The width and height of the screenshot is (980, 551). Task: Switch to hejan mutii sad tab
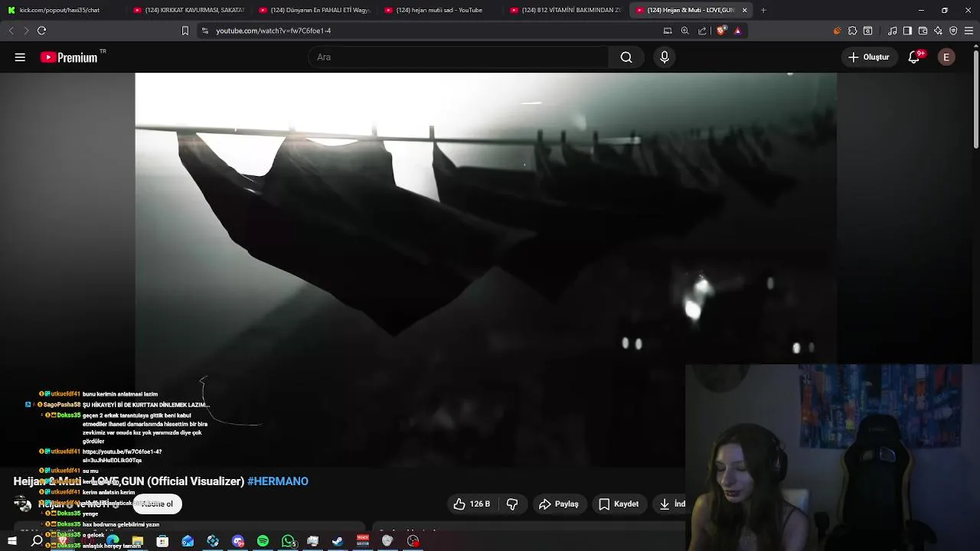pyautogui.click(x=439, y=10)
